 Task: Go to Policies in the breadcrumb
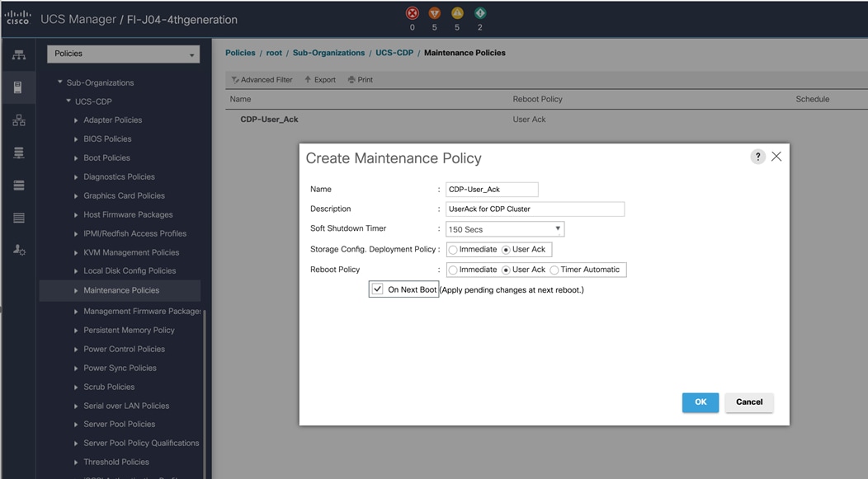(240, 53)
